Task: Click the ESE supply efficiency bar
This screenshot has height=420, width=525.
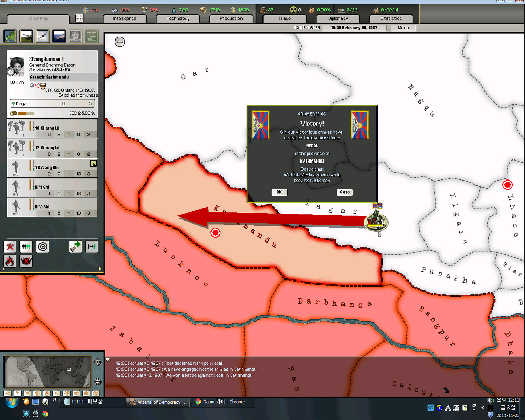Action: (26, 113)
